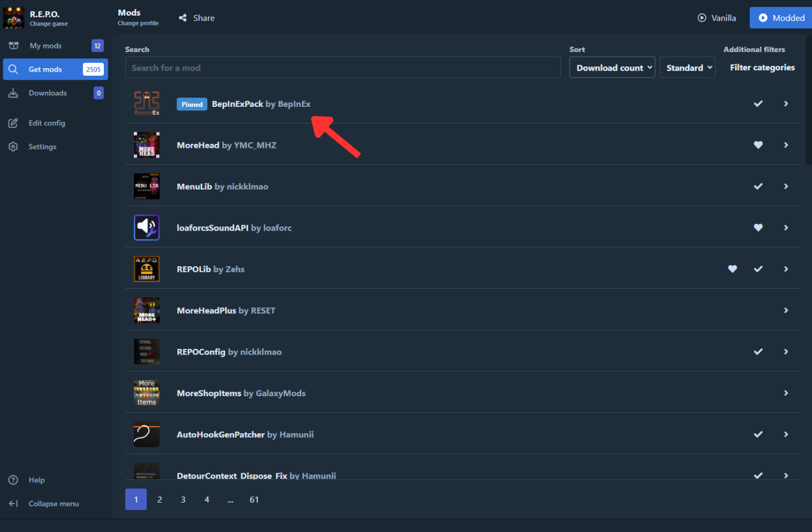This screenshot has height=532, width=812.
Task: Jump to last page 61
Action: 254,500
